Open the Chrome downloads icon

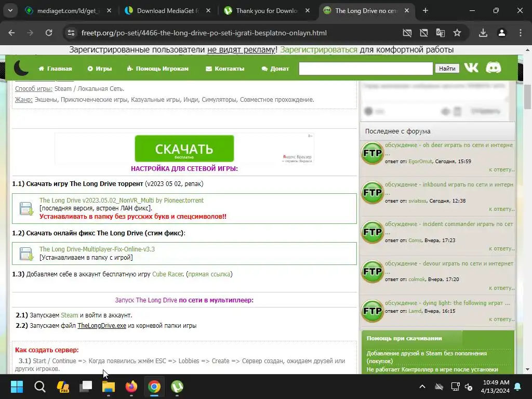coord(483,33)
